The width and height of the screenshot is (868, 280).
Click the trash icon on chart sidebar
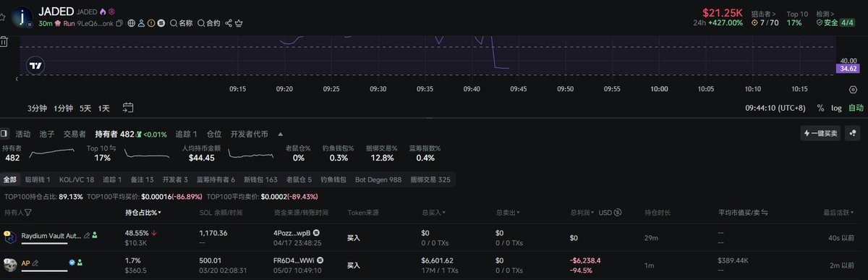[4, 41]
